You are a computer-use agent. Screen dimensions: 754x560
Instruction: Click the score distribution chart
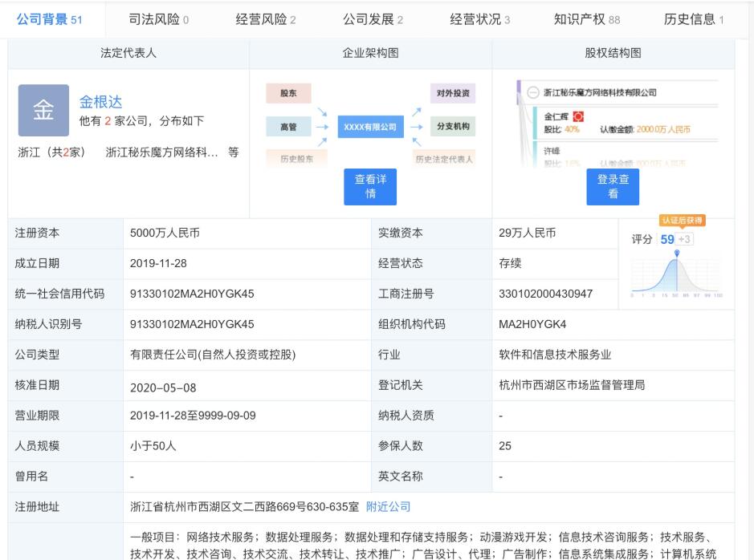point(677,274)
